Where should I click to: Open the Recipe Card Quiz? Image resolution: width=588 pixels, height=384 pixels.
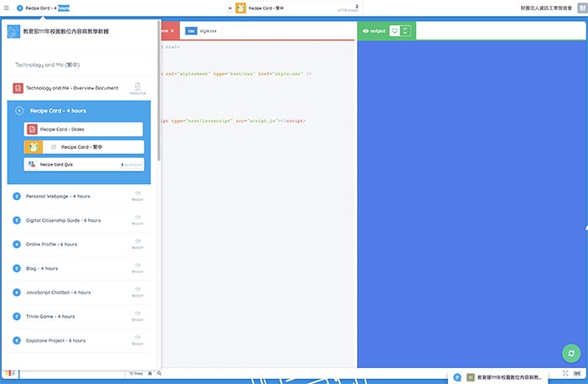pyautogui.click(x=83, y=164)
